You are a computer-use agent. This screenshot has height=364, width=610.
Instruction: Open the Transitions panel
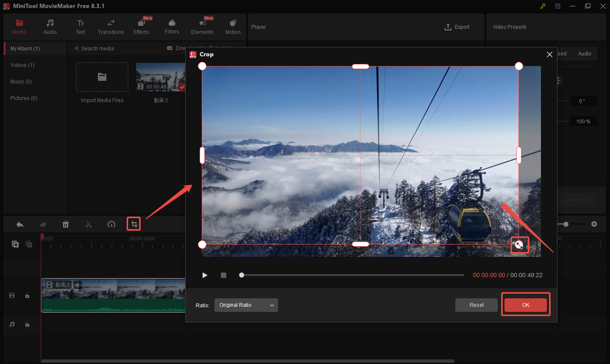110,27
